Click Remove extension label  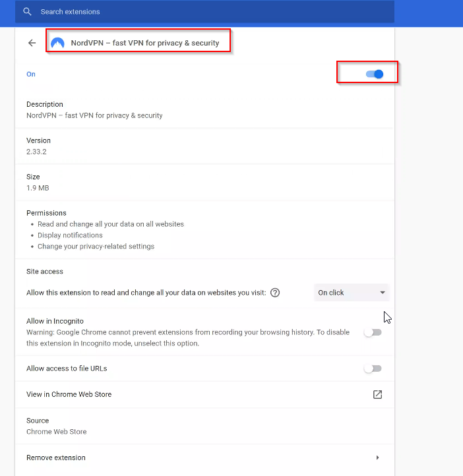tap(56, 458)
